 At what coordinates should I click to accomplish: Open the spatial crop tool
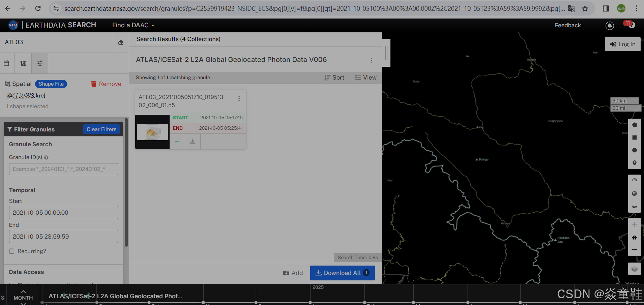23,63
